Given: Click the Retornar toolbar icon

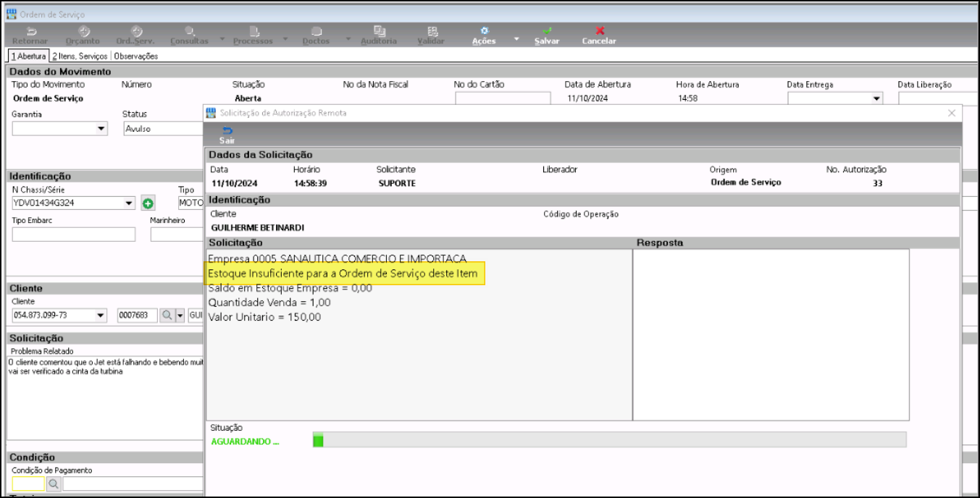Looking at the screenshot, I should point(30,31).
